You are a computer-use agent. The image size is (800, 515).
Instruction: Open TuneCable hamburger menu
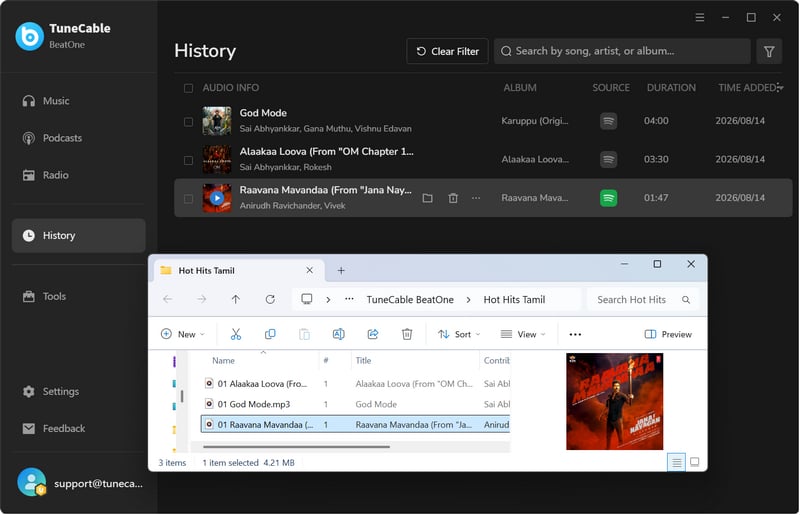tap(699, 17)
